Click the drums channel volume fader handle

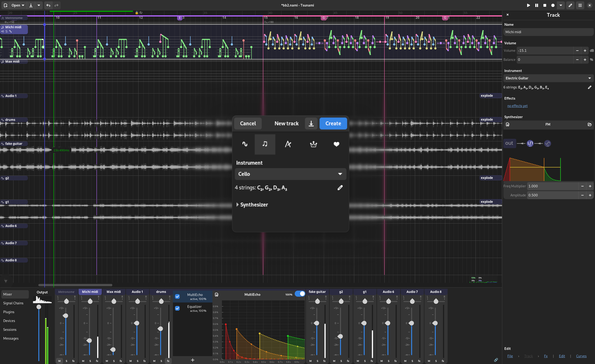[x=160, y=328]
